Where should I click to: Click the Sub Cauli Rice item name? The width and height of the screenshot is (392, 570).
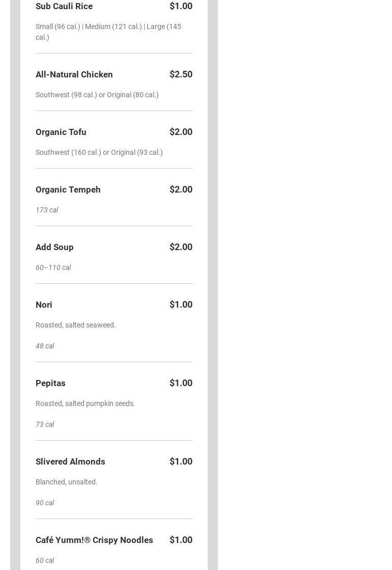click(x=64, y=6)
